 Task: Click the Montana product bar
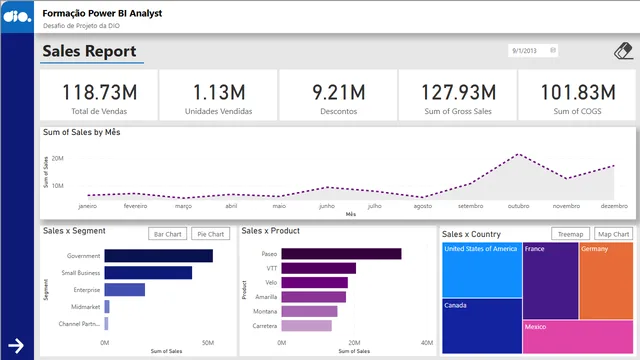click(x=309, y=311)
